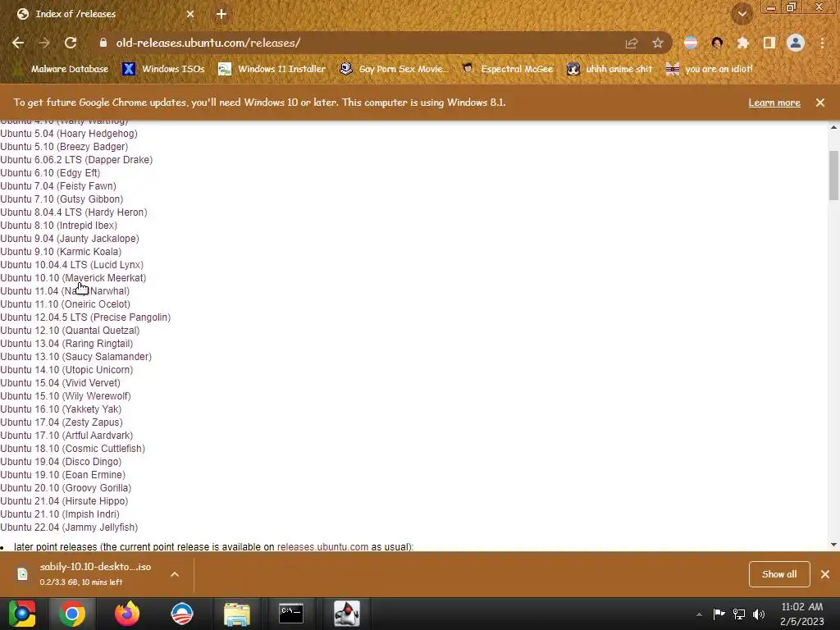Image resolution: width=840 pixels, height=630 pixels.
Task: Show hidden system tray icons
Action: pos(699,614)
